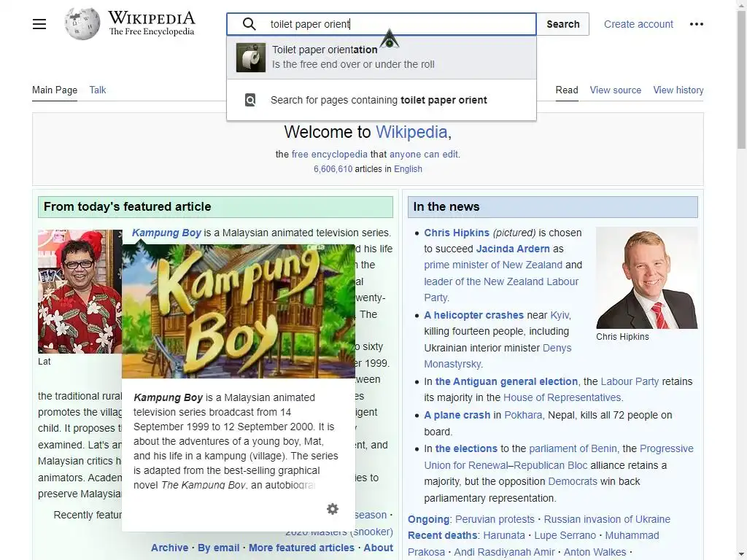Open the Recent deaths link
This screenshot has height=560, width=747.
click(442, 536)
